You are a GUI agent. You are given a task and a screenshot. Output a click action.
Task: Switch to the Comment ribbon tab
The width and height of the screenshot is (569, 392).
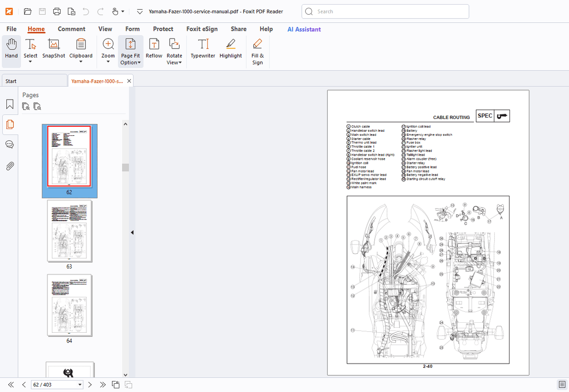click(x=72, y=28)
